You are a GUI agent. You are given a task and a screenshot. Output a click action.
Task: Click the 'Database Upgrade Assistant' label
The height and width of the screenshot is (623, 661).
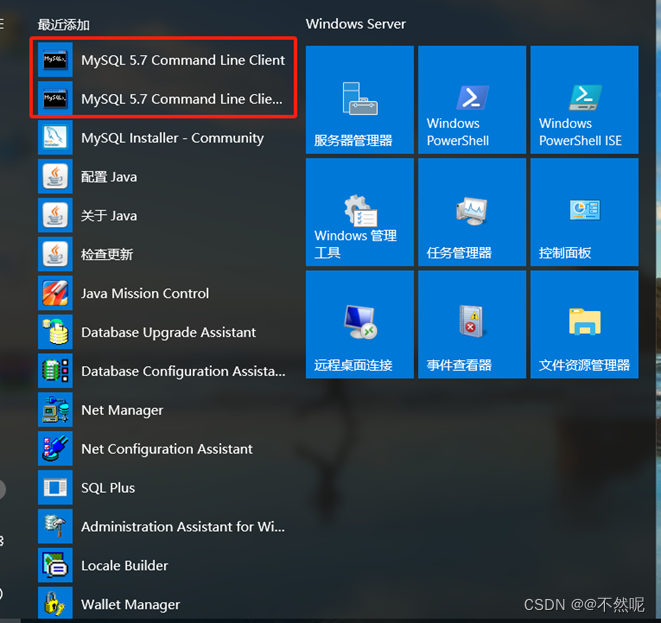[168, 333]
